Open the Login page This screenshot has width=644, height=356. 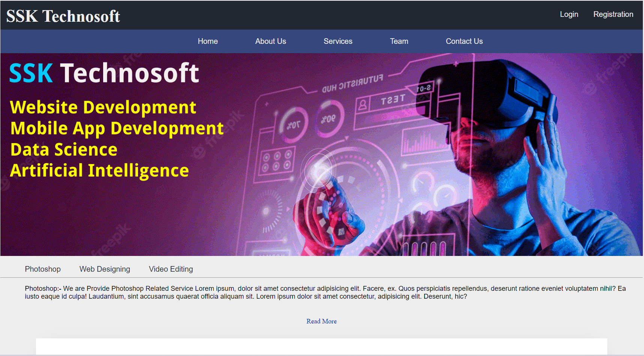[569, 14]
